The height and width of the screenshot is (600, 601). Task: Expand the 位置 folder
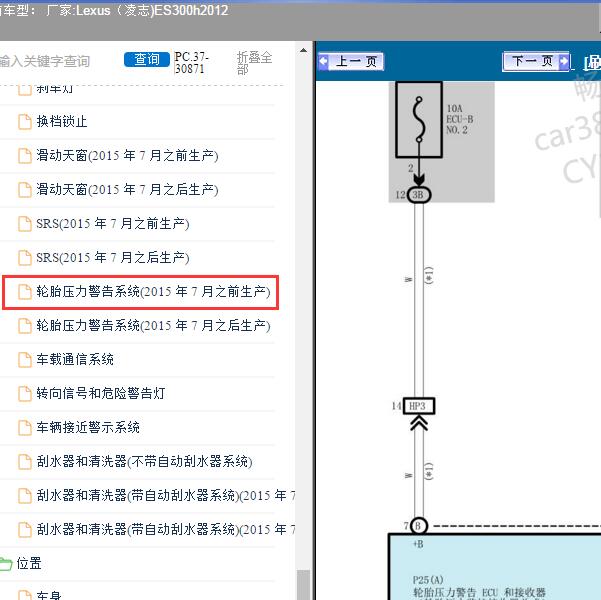click(29, 564)
